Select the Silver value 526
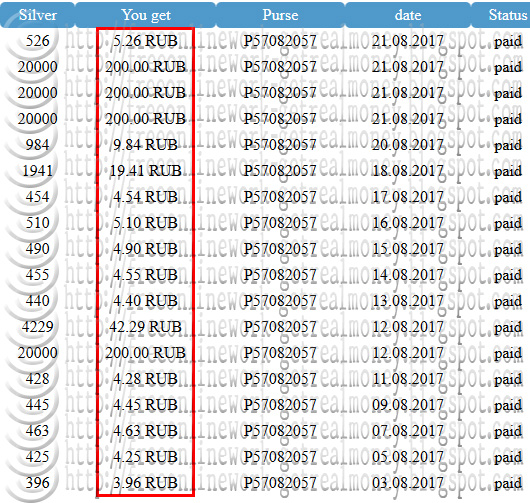This screenshot has width=530, height=503. pos(38,41)
